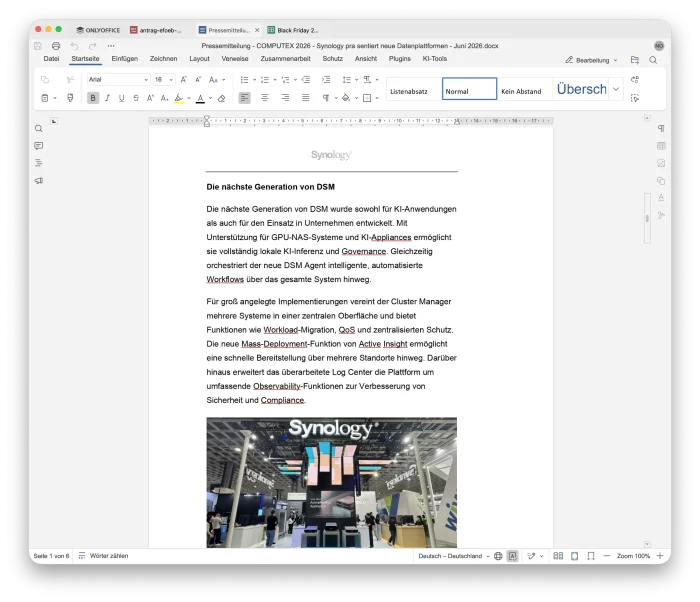Switch to the Einfügen tab
Viewport: 700px width, 602px height.
point(125,59)
